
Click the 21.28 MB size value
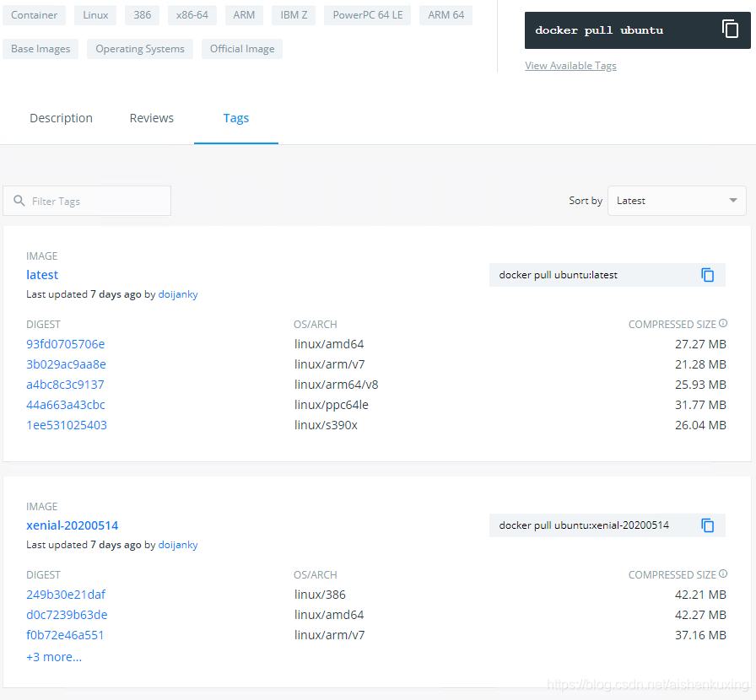coord(700,364)
